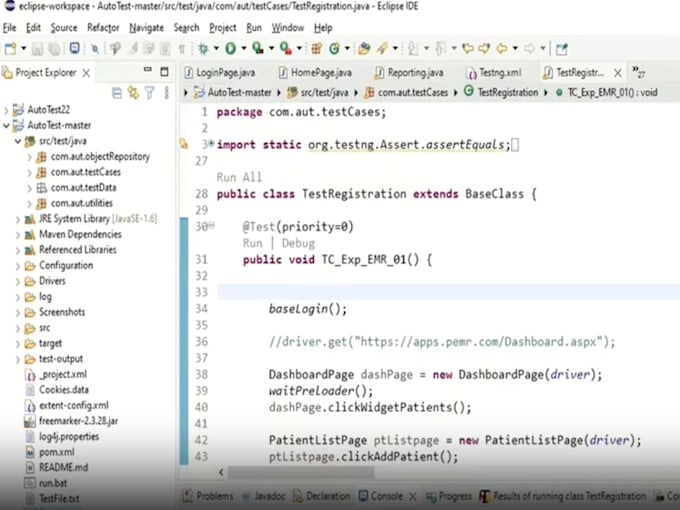Click the Open Type toolbar icon
Image resolution: width=680 pixels, height=510 pixels.
(364, 49)
